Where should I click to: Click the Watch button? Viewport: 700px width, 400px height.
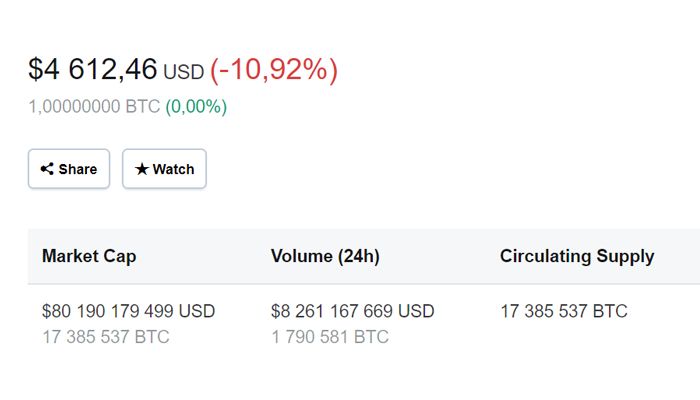pyautogui.click(x=164, y=169)
